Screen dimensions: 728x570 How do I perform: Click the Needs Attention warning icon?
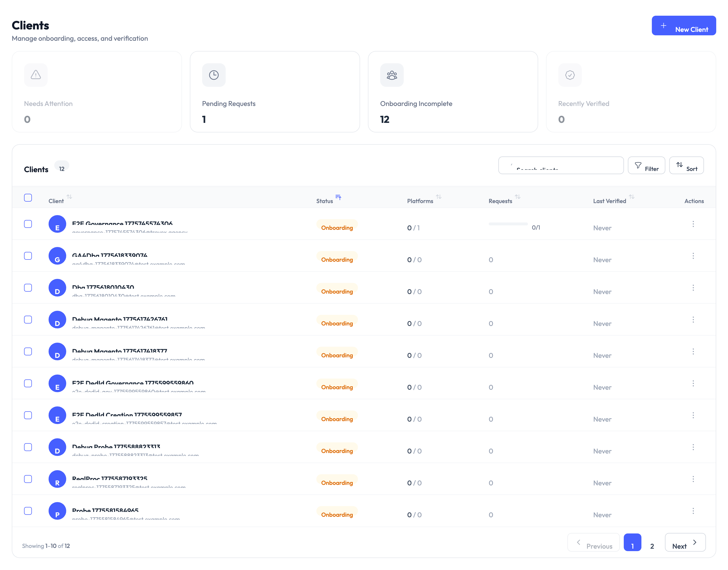(36, 75)
